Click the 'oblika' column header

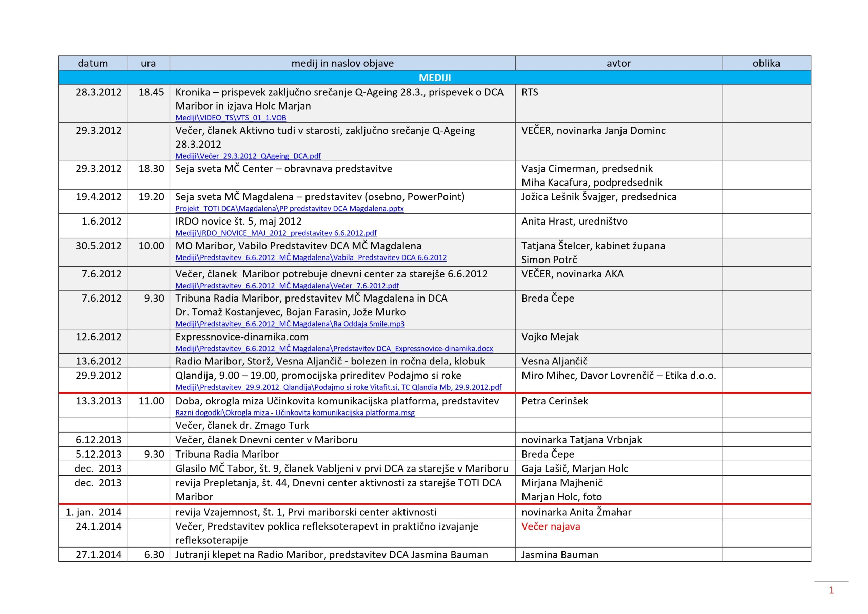(766, 63)
